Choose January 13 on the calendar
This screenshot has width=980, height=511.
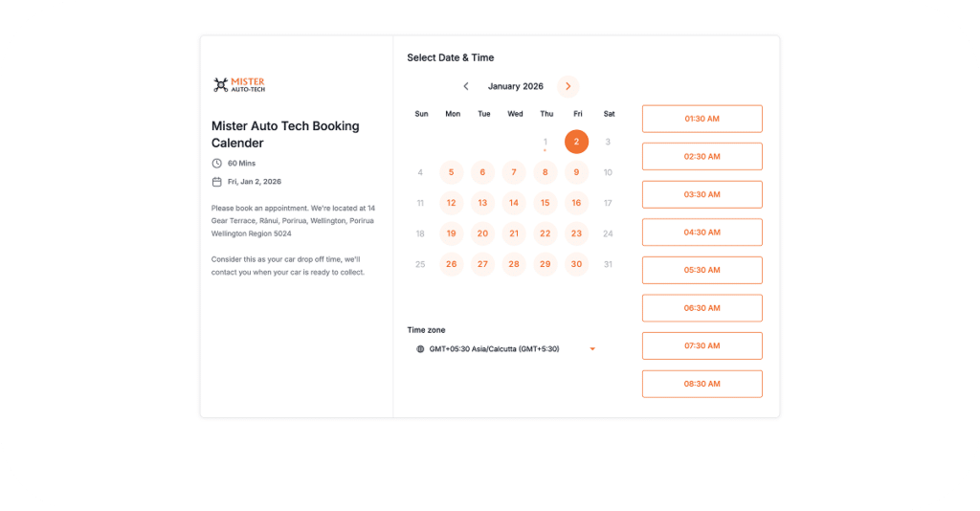[482, 203]
